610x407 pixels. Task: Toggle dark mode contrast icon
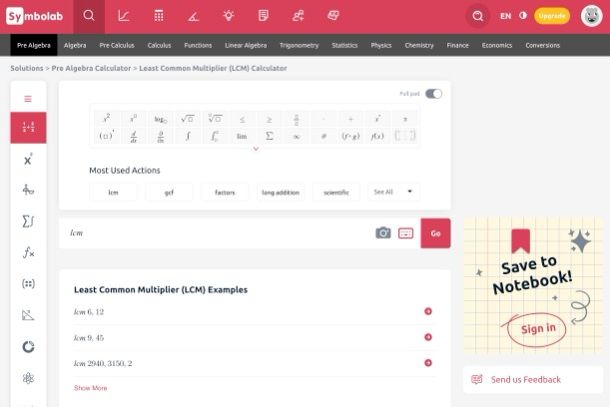523,16
